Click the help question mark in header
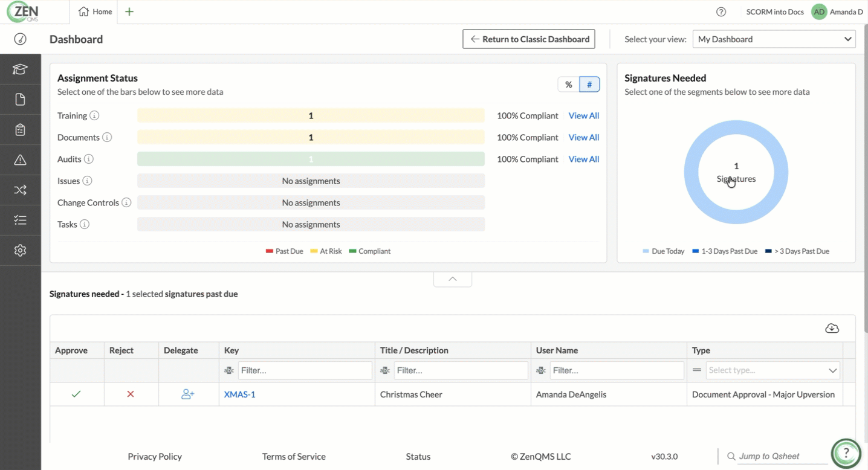The height and width of the screenshot is (470, 868). click(x=721, y=11)
